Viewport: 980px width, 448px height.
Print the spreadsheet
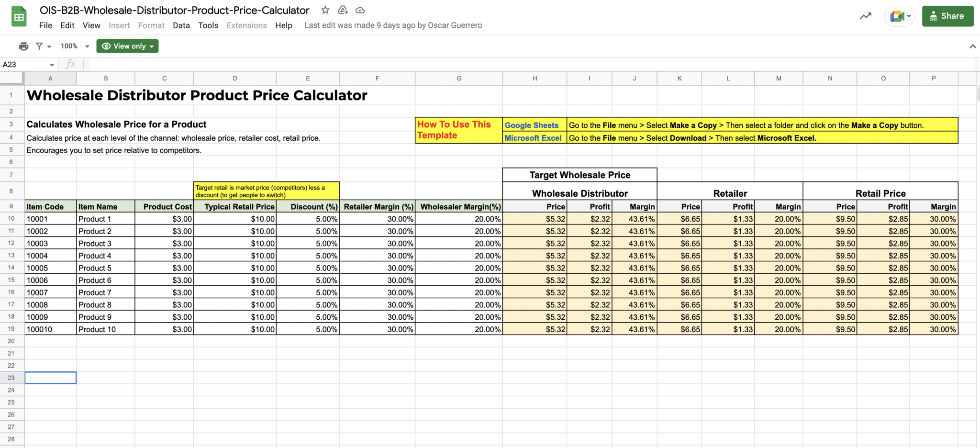(23, 45)
